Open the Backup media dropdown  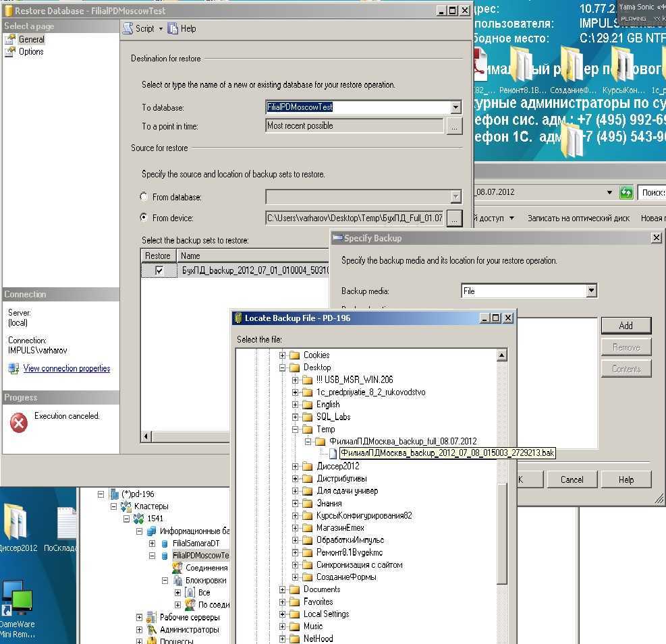click(x=591, y=291)
